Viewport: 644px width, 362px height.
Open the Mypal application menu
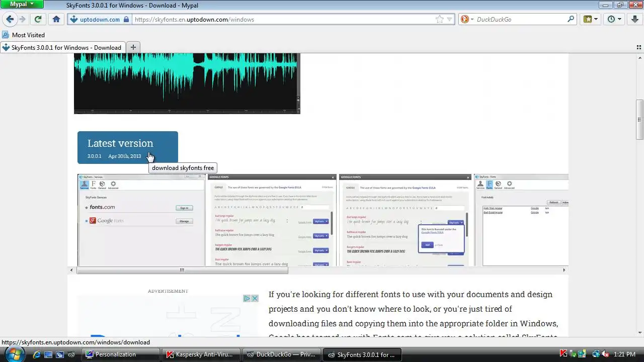point(22,4)
